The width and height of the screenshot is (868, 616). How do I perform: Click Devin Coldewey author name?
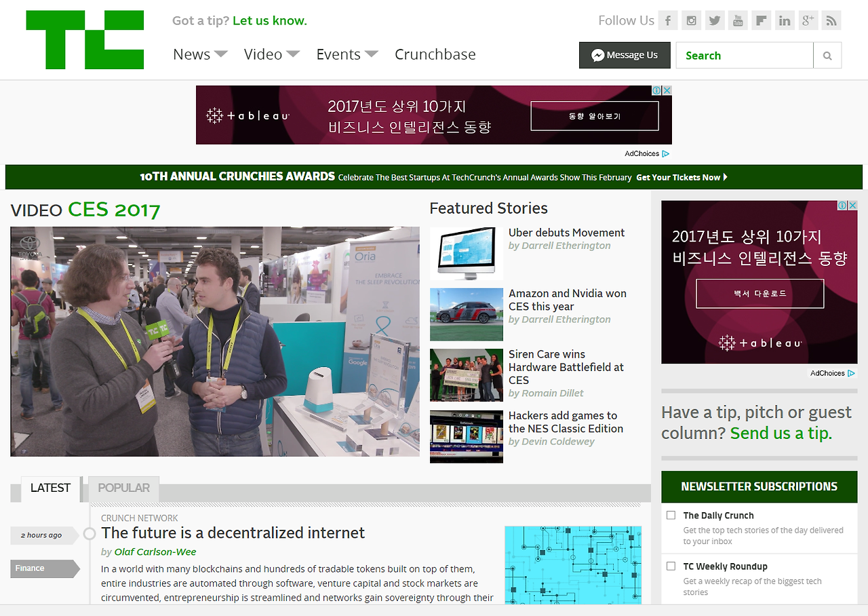(558, 442)
